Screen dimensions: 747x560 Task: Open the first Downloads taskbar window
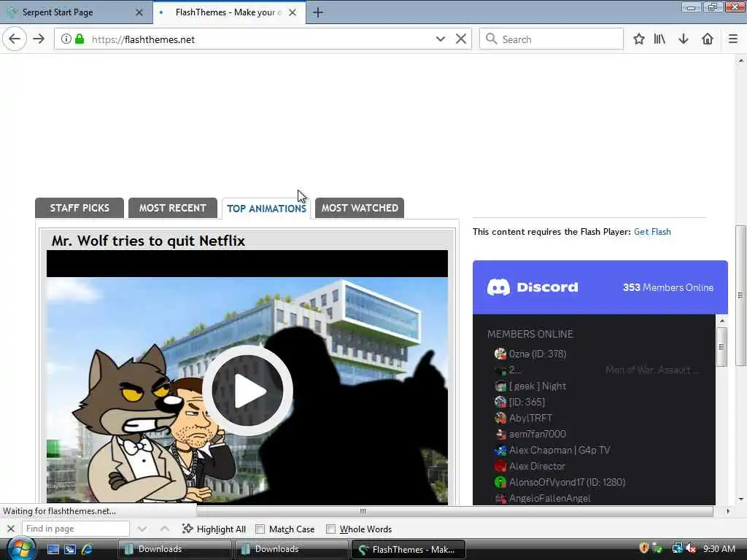[174, 549]
